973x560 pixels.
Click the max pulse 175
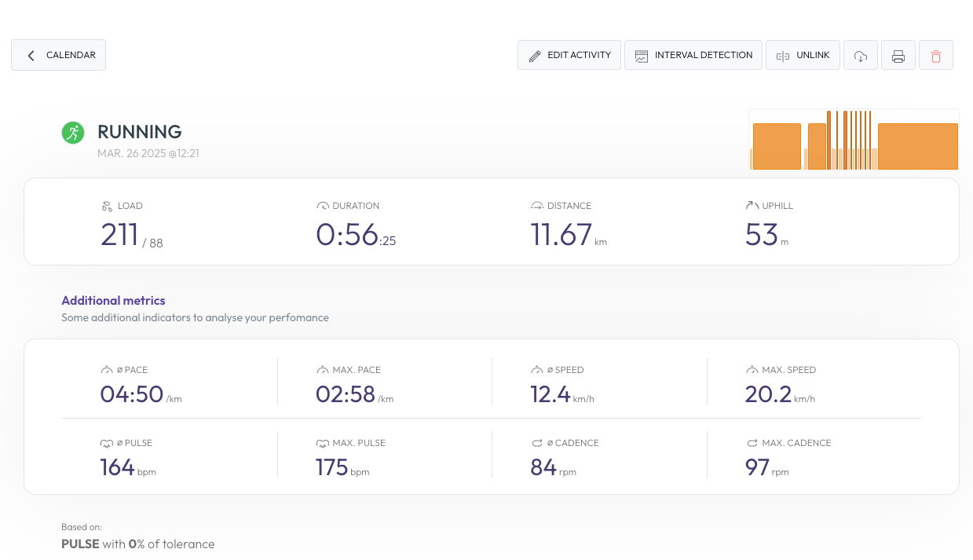331,467
